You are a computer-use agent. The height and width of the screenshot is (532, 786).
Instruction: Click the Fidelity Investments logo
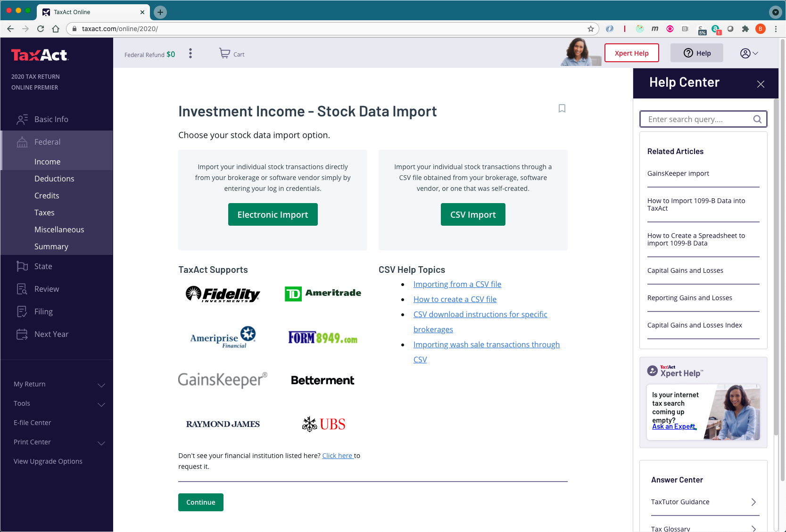pyautogui.click(x=223, y=294)
